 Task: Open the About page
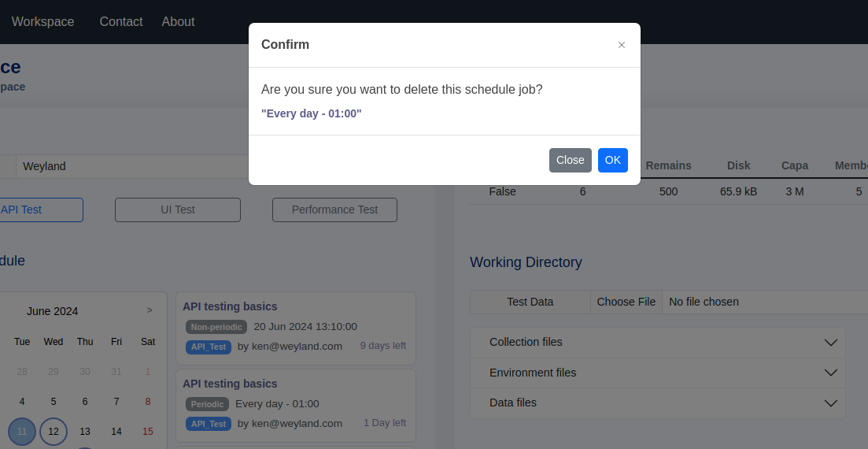click(179, 21)
